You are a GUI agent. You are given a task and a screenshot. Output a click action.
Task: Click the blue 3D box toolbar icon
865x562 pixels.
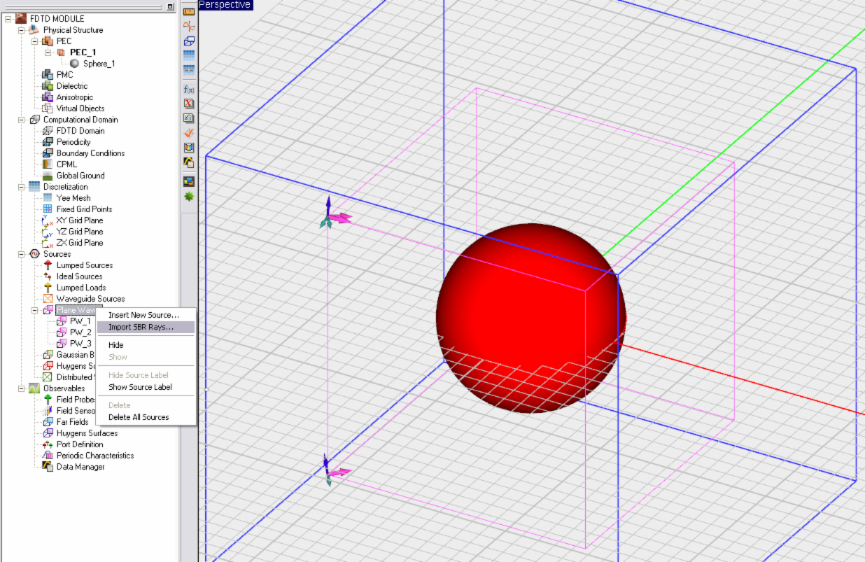[x=188, y=41]
